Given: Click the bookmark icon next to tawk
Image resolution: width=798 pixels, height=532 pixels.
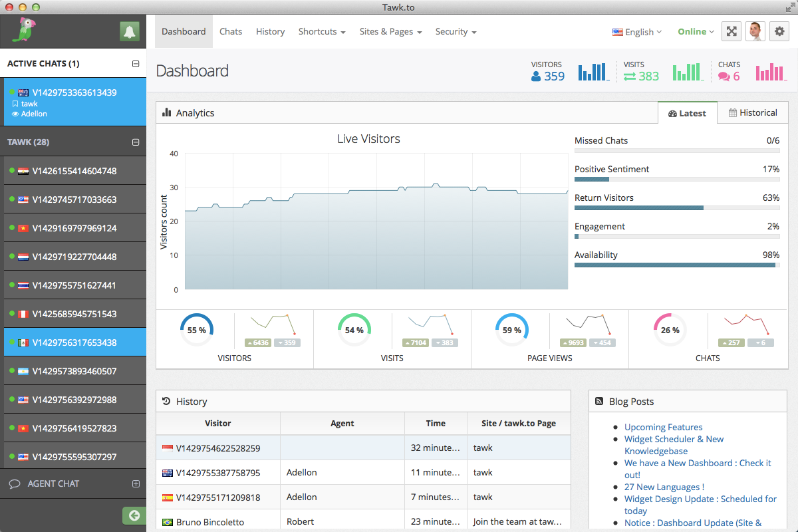Looking at the screenshot, I should [15, 104].
